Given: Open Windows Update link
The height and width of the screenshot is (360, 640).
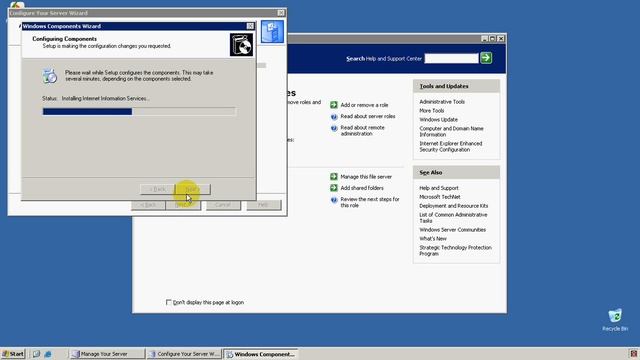Looking at the screenshot, I should pos(438,120).
